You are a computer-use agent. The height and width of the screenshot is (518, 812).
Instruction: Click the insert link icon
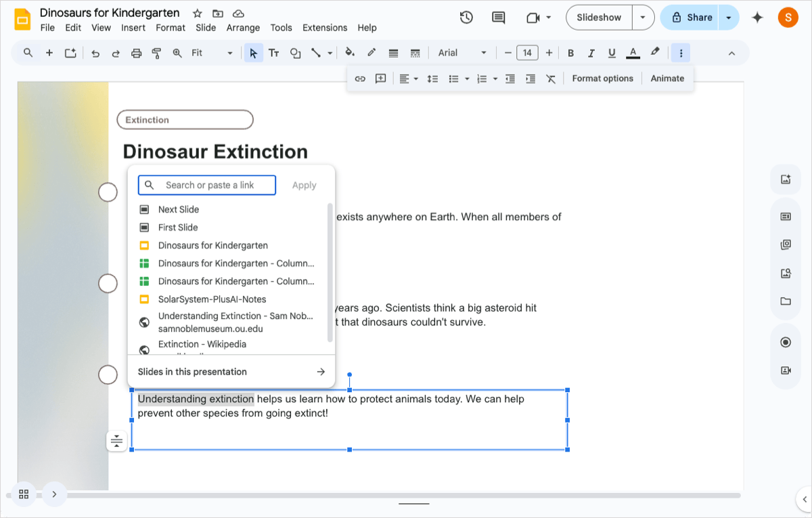[360, 79]
